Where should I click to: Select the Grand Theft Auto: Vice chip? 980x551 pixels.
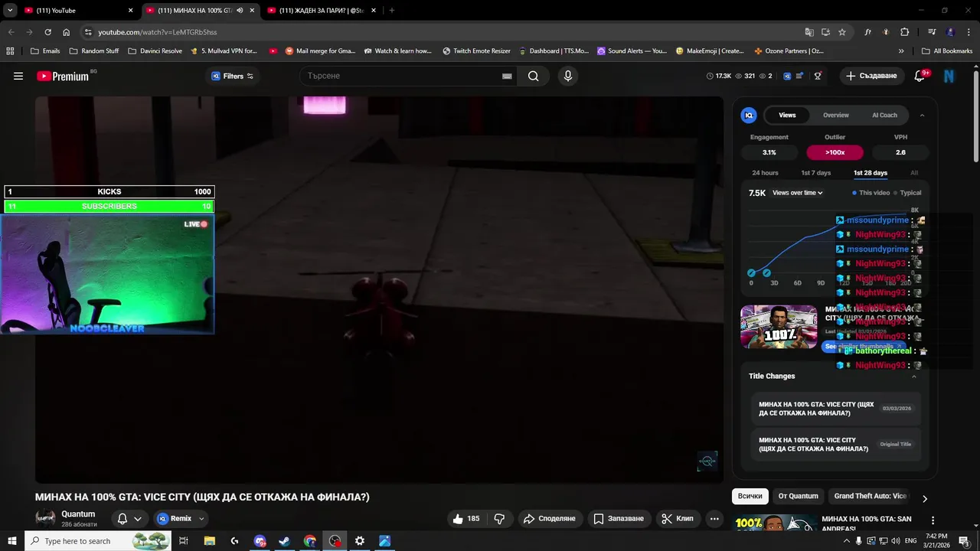click(870, 496)
